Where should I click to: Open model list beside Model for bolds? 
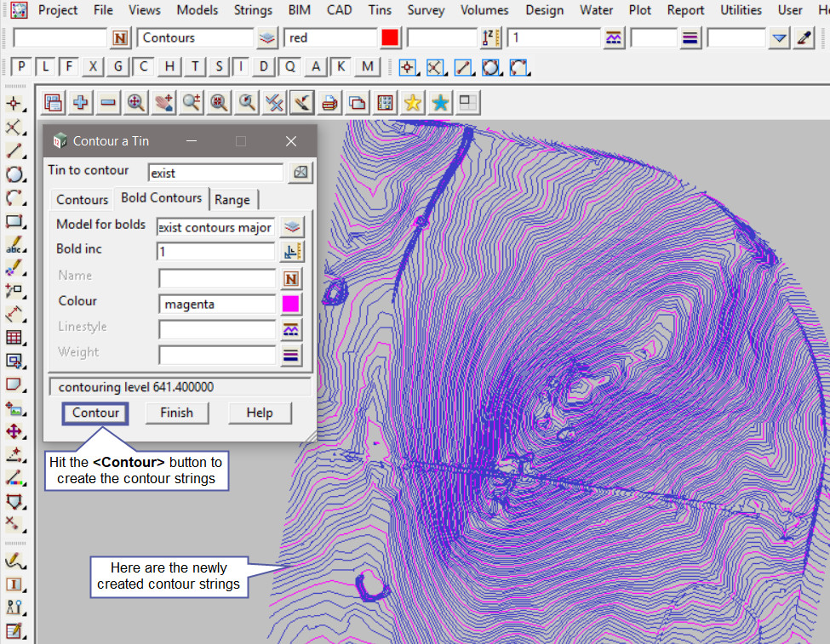(291, 227)
